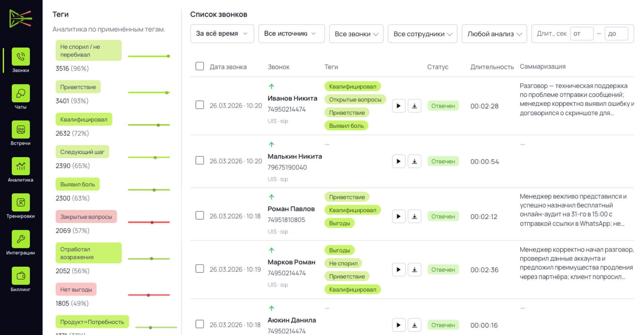The height and width of the screenshot is (335, 644).
Task: Play the Иванов Никита call recording
Action: click(x=399, y=106)
